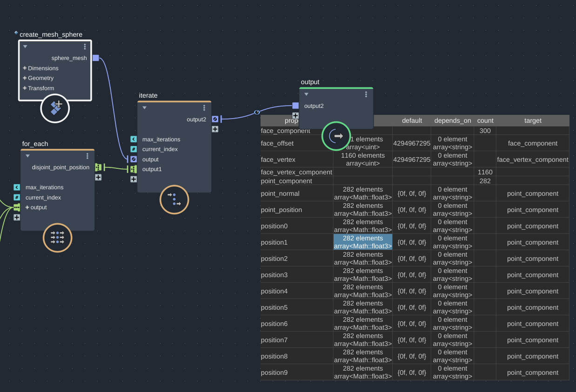Open the create_mesh_sphere node options menu
Screen dimensions: 576x392
[x=85, y=47]
